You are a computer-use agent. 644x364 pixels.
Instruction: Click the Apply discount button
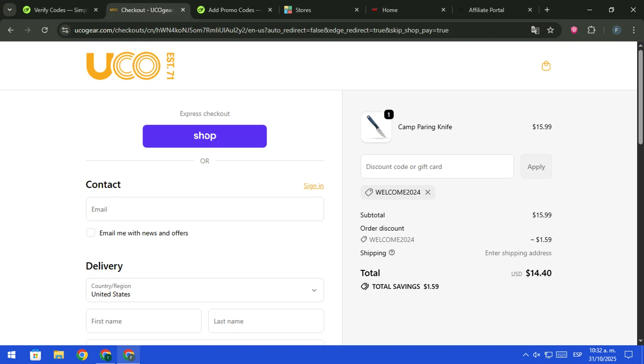click(536, 166)
